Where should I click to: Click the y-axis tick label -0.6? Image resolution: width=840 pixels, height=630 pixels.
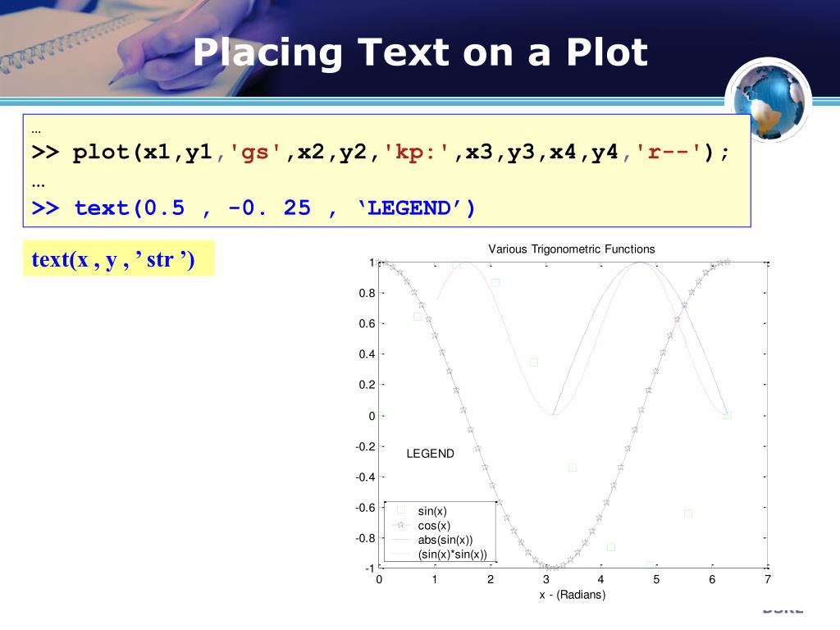point(365,507)
